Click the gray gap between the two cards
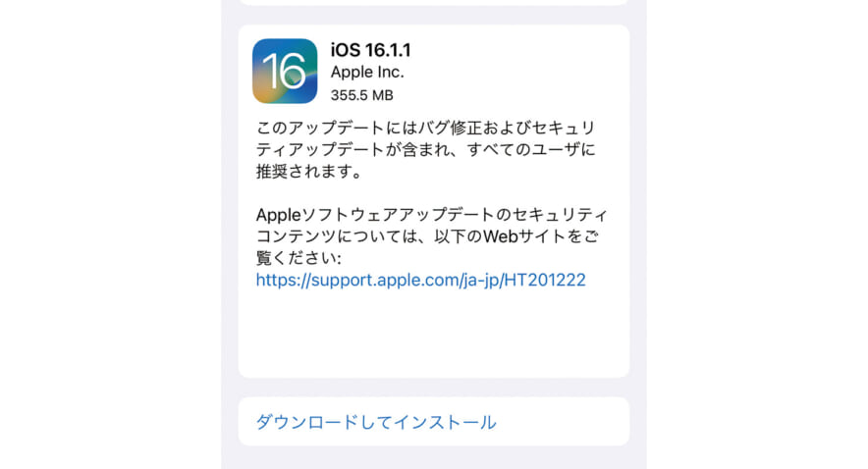The image size is (868, 469). coord(433,388)
